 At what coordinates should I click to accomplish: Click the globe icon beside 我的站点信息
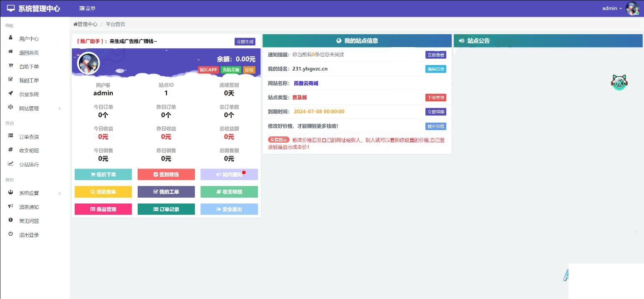click(339, 41)
